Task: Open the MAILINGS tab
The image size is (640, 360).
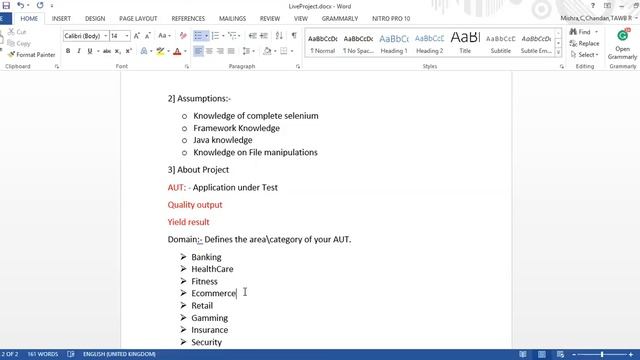Action: coord(232,19)
